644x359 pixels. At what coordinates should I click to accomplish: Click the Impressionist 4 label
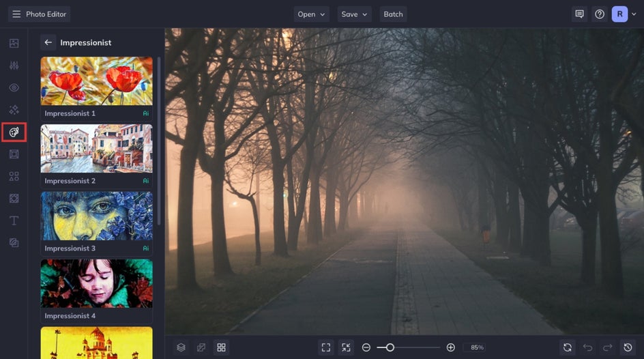(x=70, y=316)
